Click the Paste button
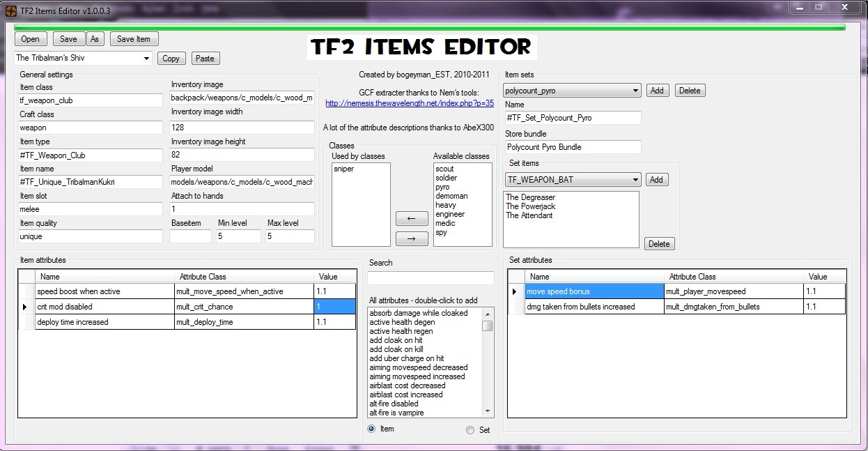Image resolution: width=868 pixels, height=451 pixels. pyautogui.click(x=205, y=59)
